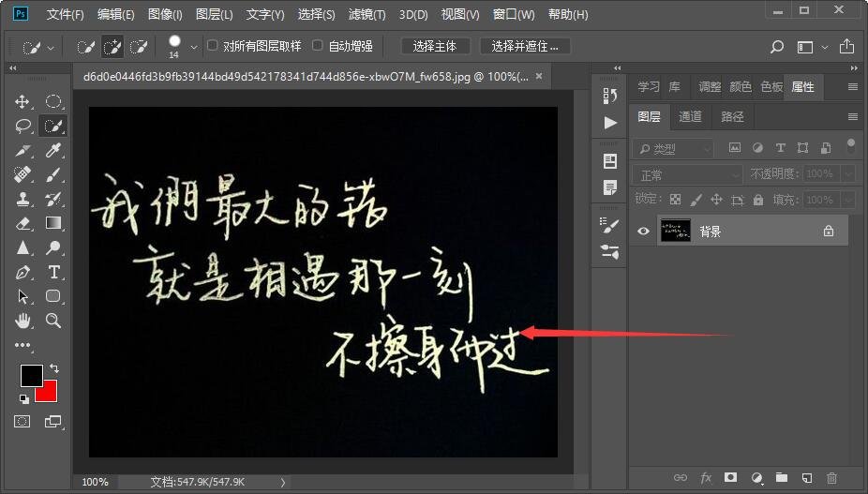
Task: Select the Path Selection tool
Action: coord(22,296)
